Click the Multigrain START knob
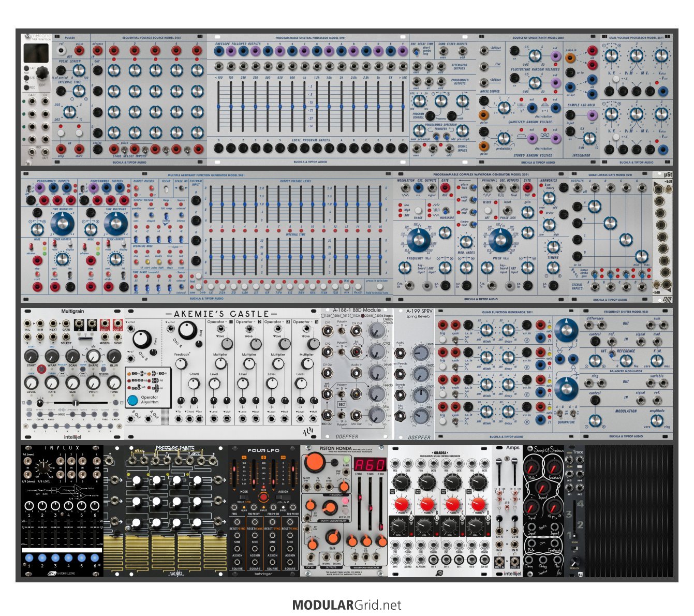The image size is (694, 616). coord(31,356)
